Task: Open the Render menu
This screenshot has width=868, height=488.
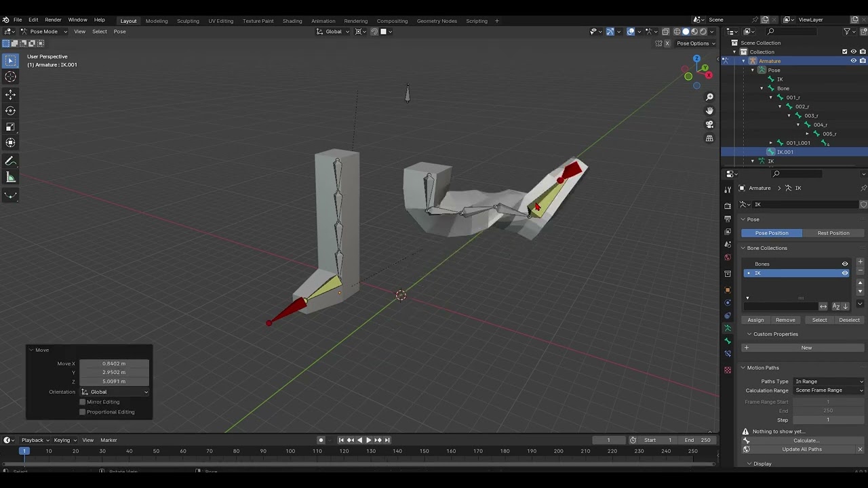Action: coord(53,20)
